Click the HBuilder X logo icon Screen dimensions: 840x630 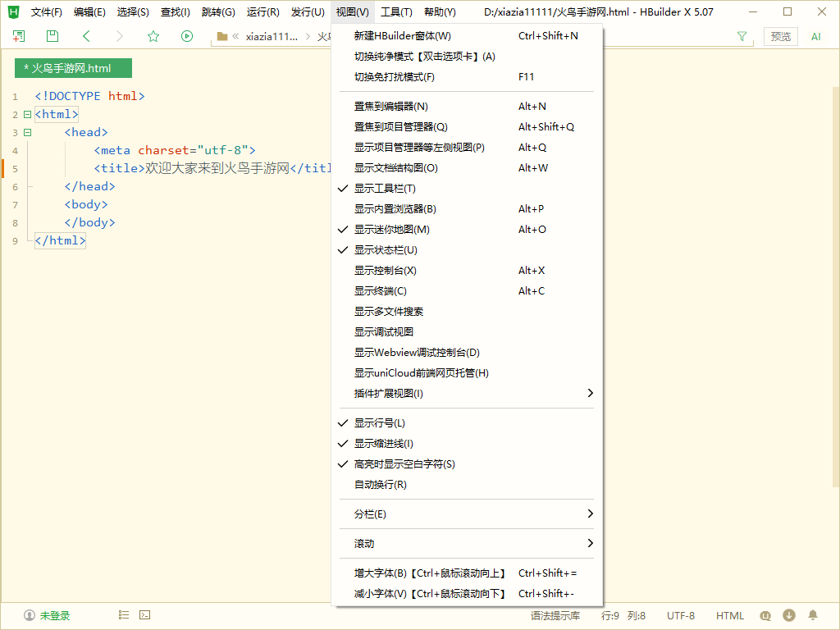click(x=13, y=11)
